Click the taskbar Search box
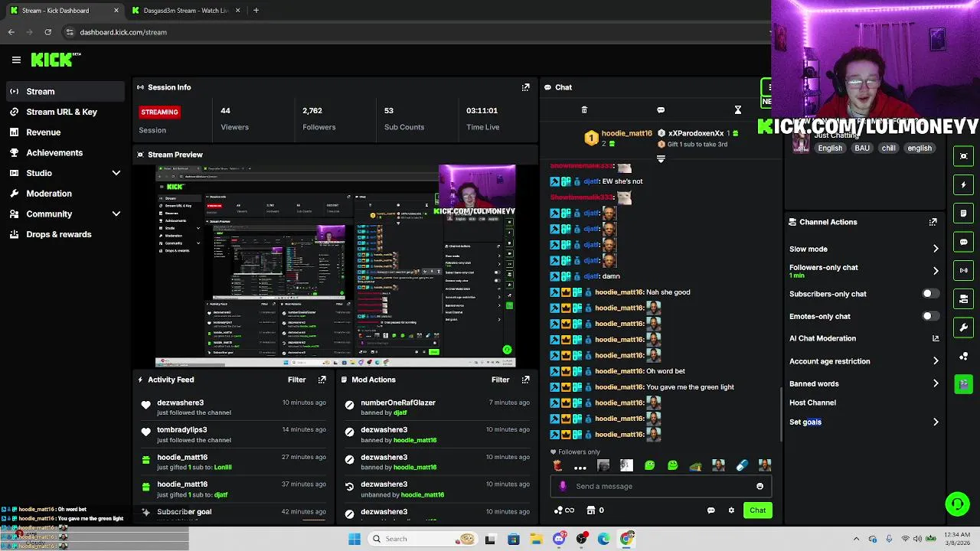Image resolution: width=980 pixels, height=551 pixels. pyautogui.click(x=422, y=539)
